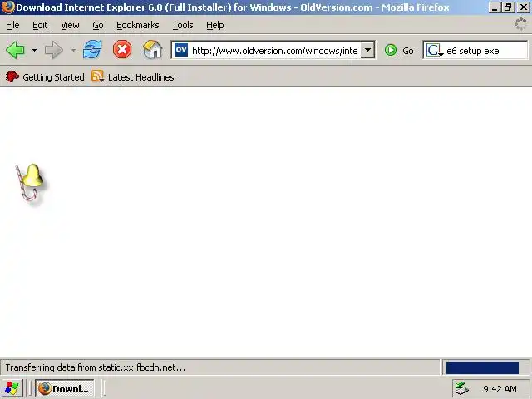Select the Firefox 'Downl...' taskbar button
Viewport: 532px width, 399px height.
click(x=65, y=388)
